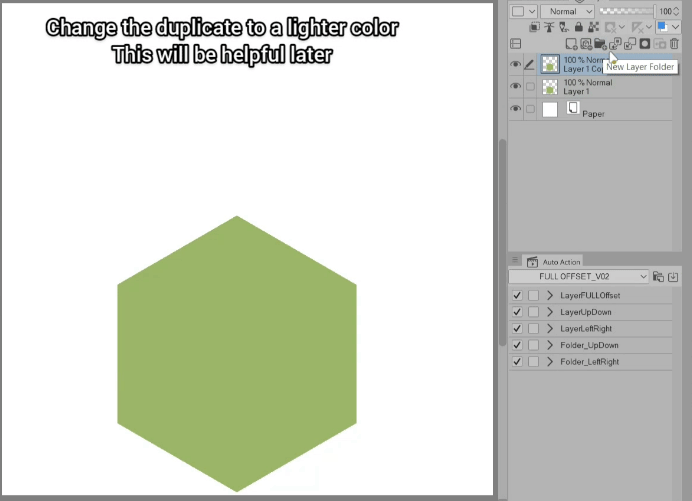Click the Enable Mask icon
Screen dimensions: 692x501
click(610, 27)
